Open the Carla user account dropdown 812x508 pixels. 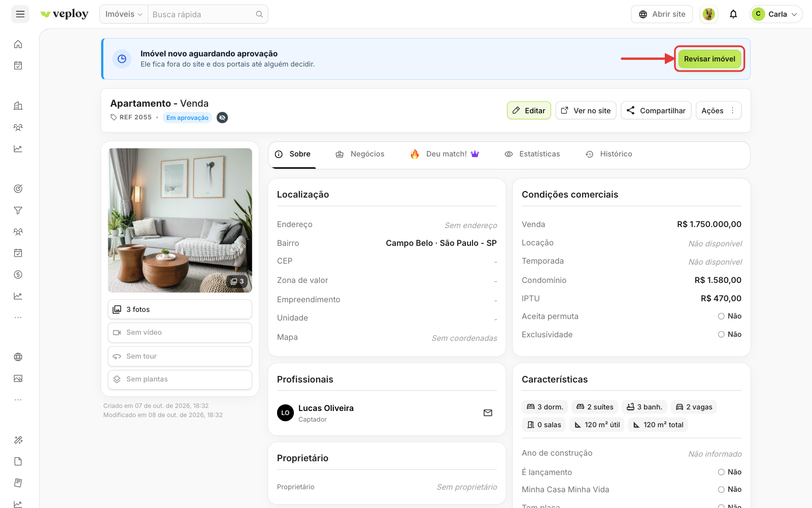click(776, 14)
